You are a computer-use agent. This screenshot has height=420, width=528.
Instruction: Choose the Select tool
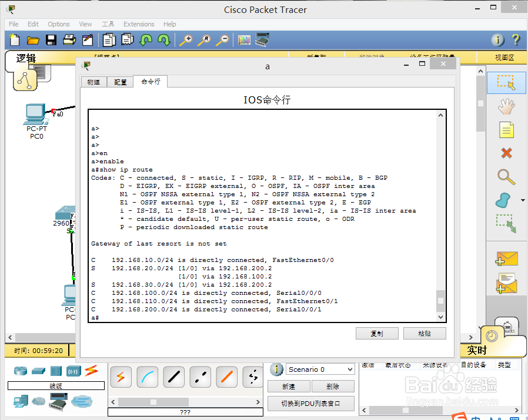[x=506, y=82]
